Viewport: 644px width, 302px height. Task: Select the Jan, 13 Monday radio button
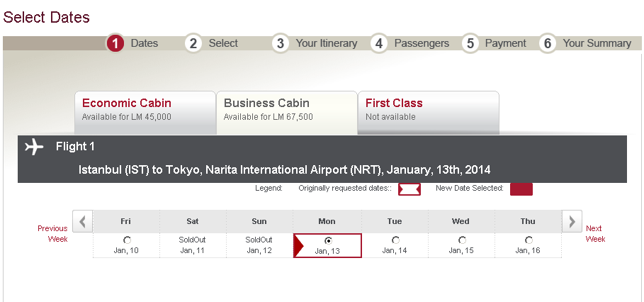pyautogui.click(x=328, y=240)
